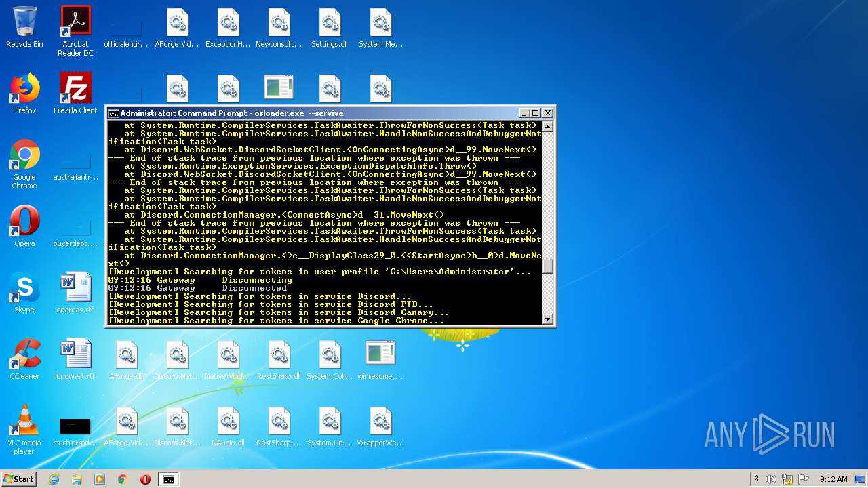Click the 'Gateway Disconnecting' console line
The width and height of the screenshot is (868, 488).
pos(201,280)
